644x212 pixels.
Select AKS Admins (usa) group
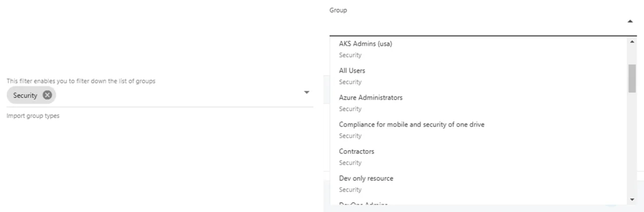coord(479,49)
